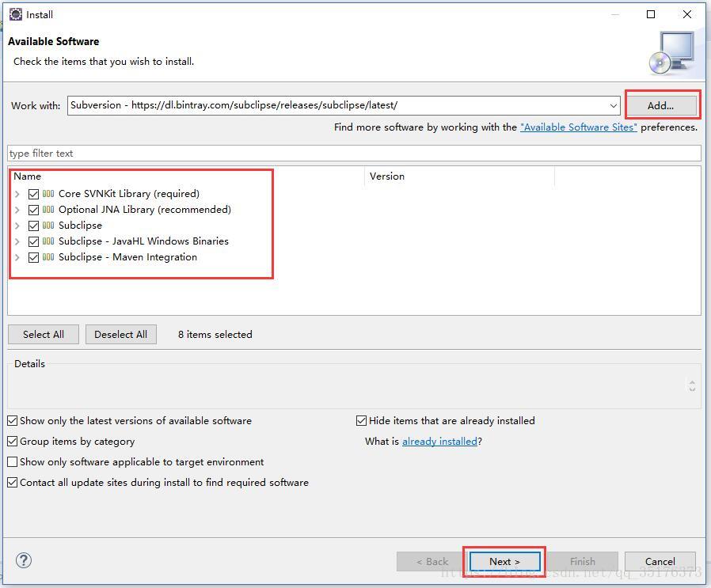Viewport: 711px width, 588px height.
Task: Click the Deselect All button
Action: (120, 335)
